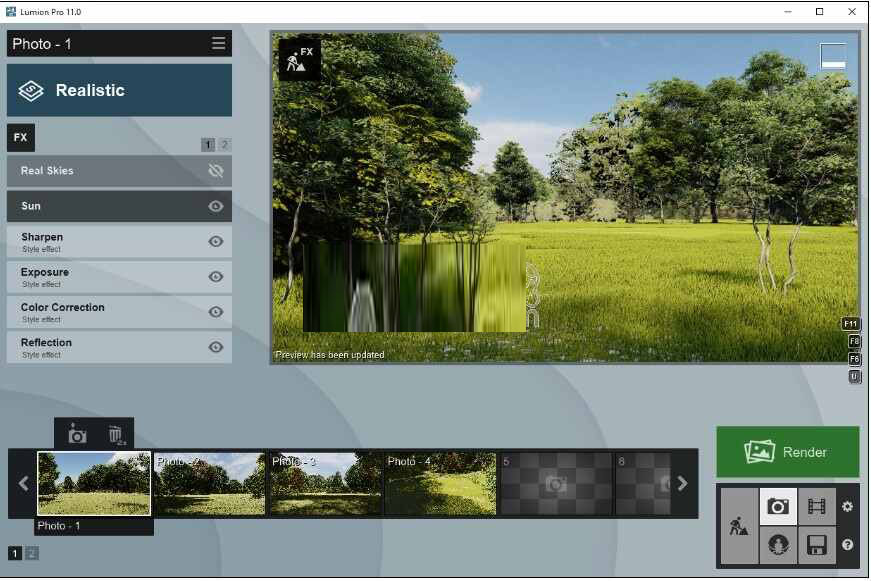871x581 pixels.
Task: Select the Photo - 3 thumbnail
Action: tap(325, 484)
